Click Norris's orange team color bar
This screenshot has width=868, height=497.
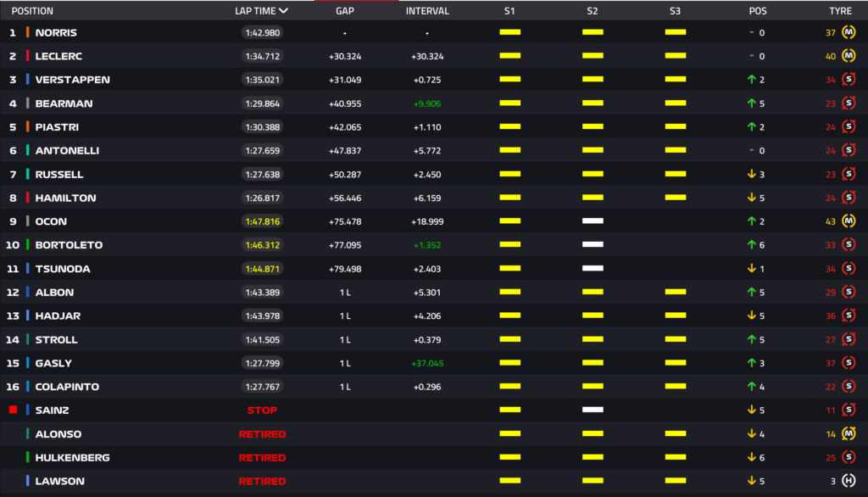(x=28, y=32)
